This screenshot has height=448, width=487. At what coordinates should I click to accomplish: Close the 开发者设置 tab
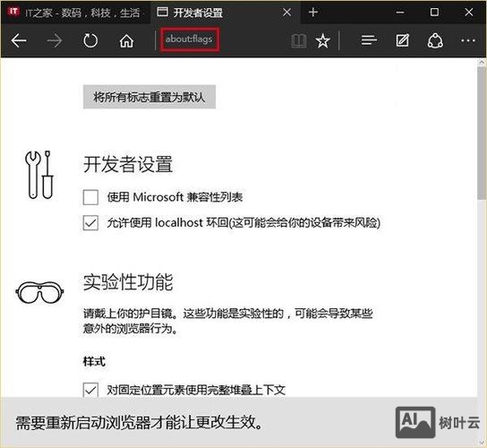click(x=287, y=13)
